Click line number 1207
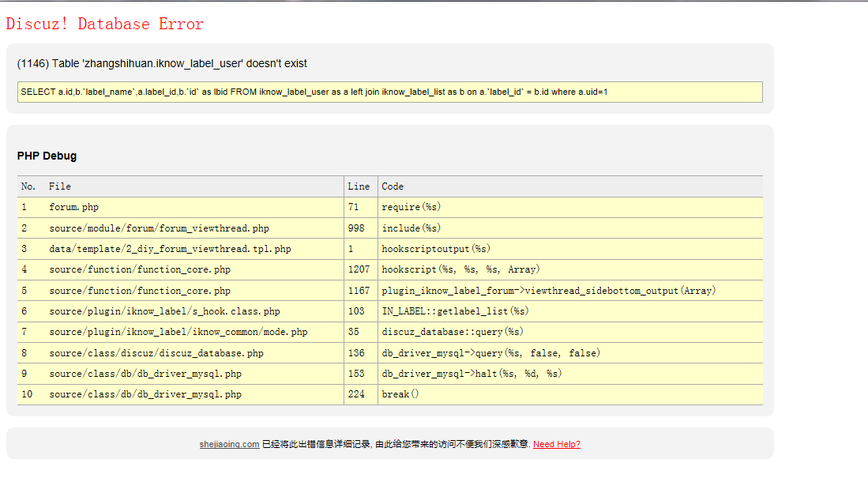The width and height of the screenshot is (868, 478). click(x=359, y=269)
